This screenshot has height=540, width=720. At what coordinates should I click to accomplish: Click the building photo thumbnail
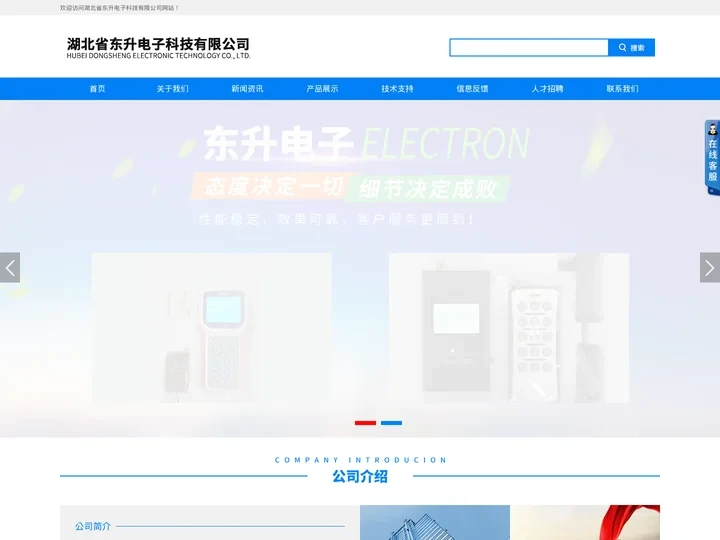435,523
